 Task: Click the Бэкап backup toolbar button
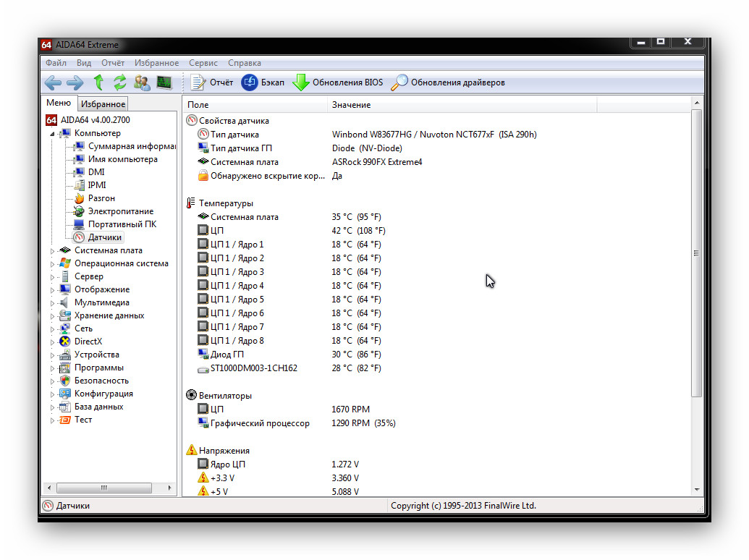click(263, 82)
